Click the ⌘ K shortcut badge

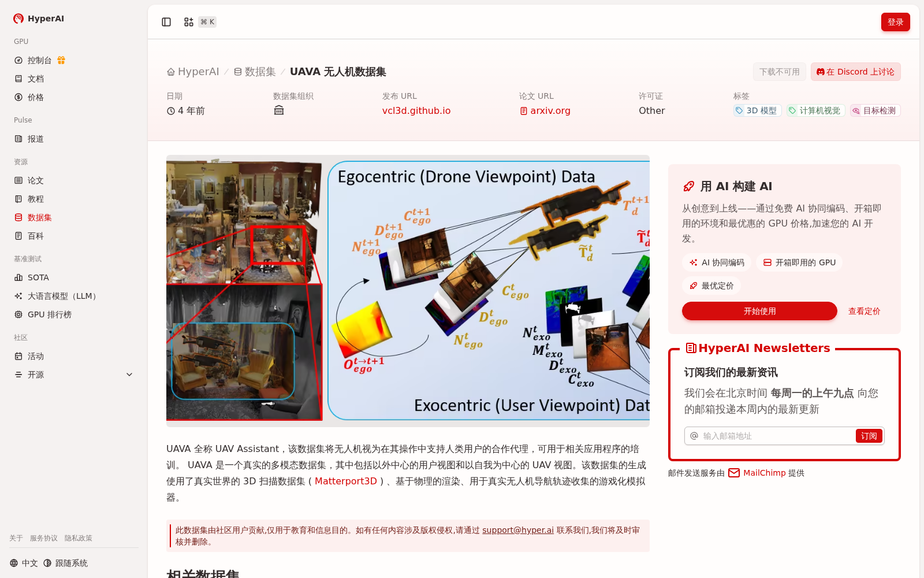(x=207, y=22)
